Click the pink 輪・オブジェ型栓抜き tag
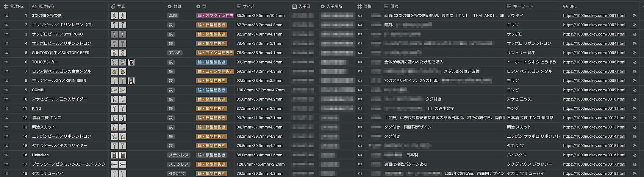Viewport: 644px width, 177px height. (215, 16)
